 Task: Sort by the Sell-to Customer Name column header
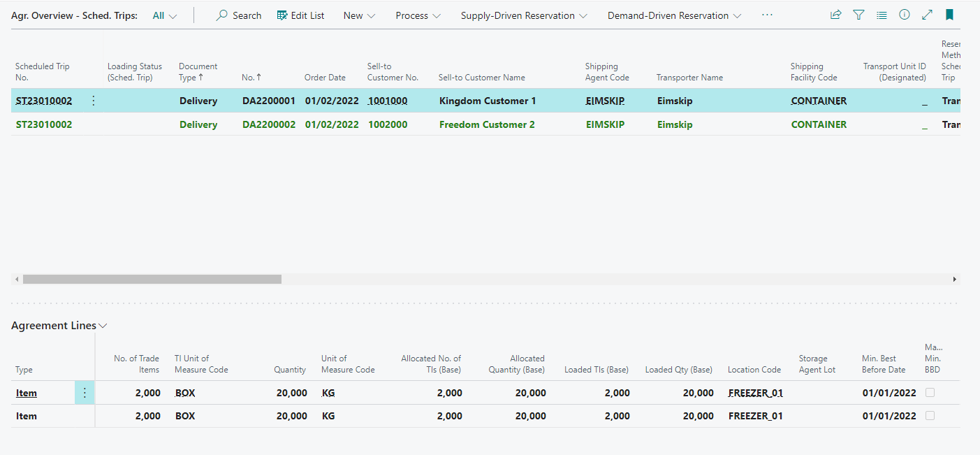pyautogui.click(x=481, y=78)
